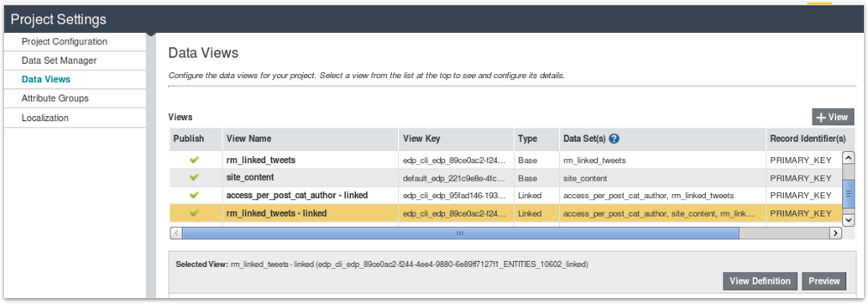Click the Views table up scroll arrow
This screenshot has height=304, width=868.
[848, 158]
